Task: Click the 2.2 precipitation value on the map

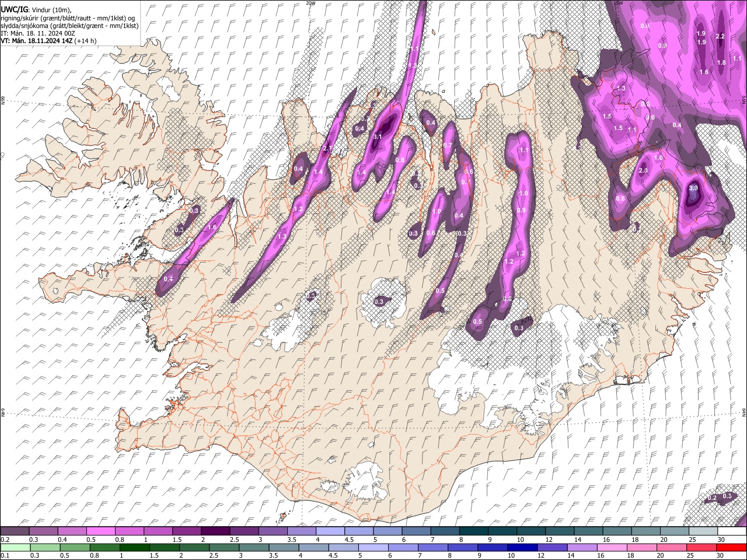Action: coord(720,36)
